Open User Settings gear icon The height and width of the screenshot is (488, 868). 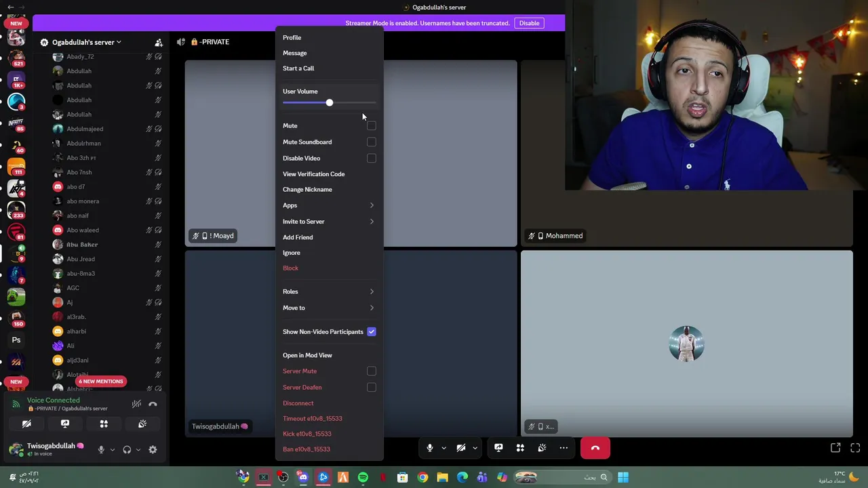pyautogui.click(x=153, y=449)
